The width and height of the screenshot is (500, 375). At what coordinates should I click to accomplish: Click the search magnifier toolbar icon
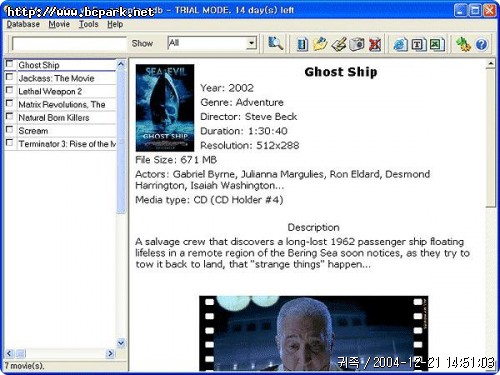click(275, 44)
